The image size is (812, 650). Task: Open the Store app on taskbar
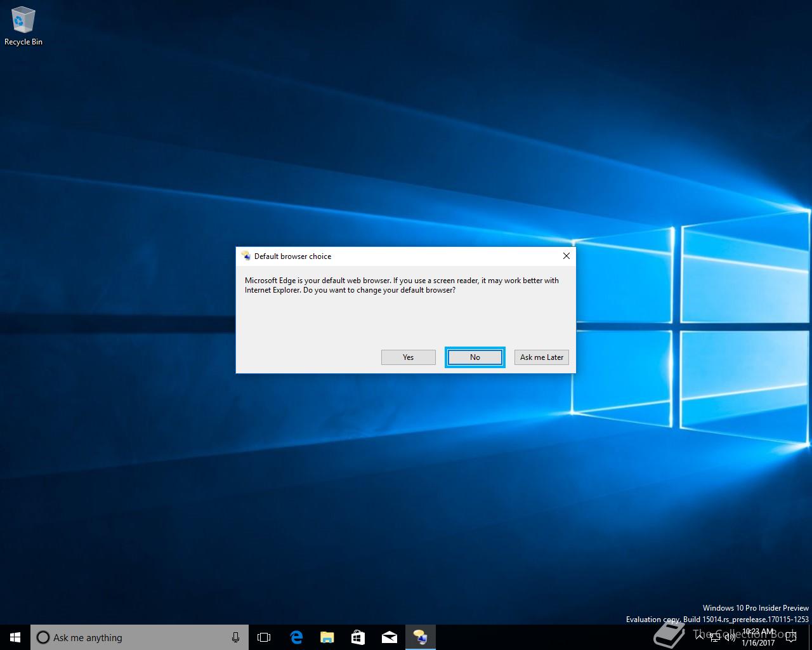click(358, 637)
